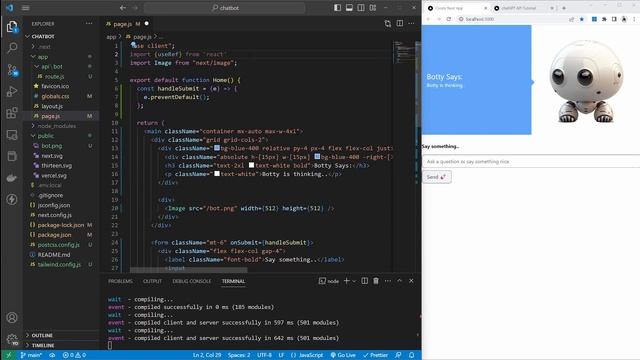Click the text-white color swatch on line 15
640x360 pixels.
pyautogui.click(x=251, y=165)
